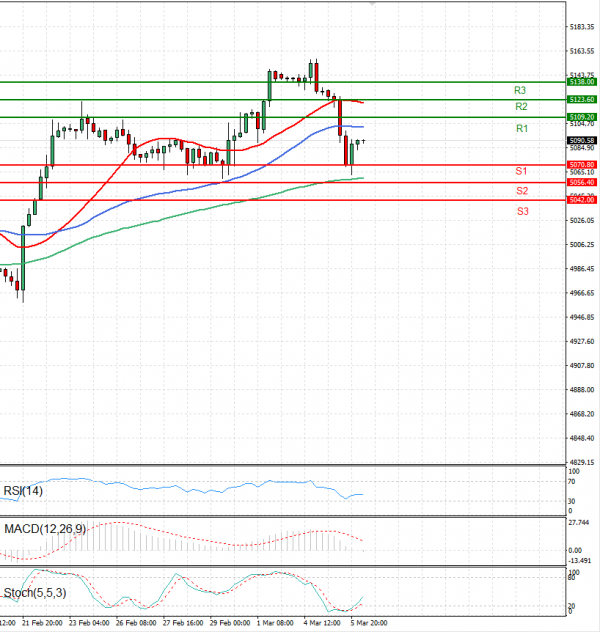600x632 pixels.
Task: Click the 4907.80 price axis value
Action: coord(582,366)
